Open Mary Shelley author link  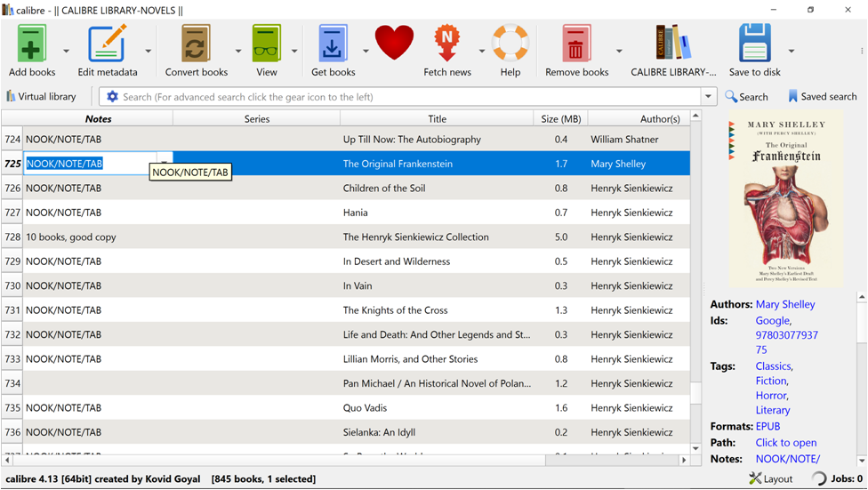point(785,304)
